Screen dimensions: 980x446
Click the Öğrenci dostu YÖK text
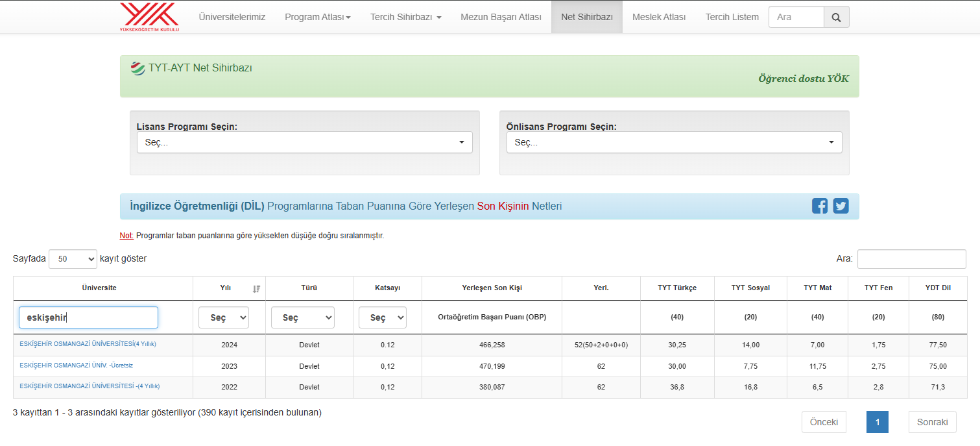pyautogui.click(x=804, y=79)
